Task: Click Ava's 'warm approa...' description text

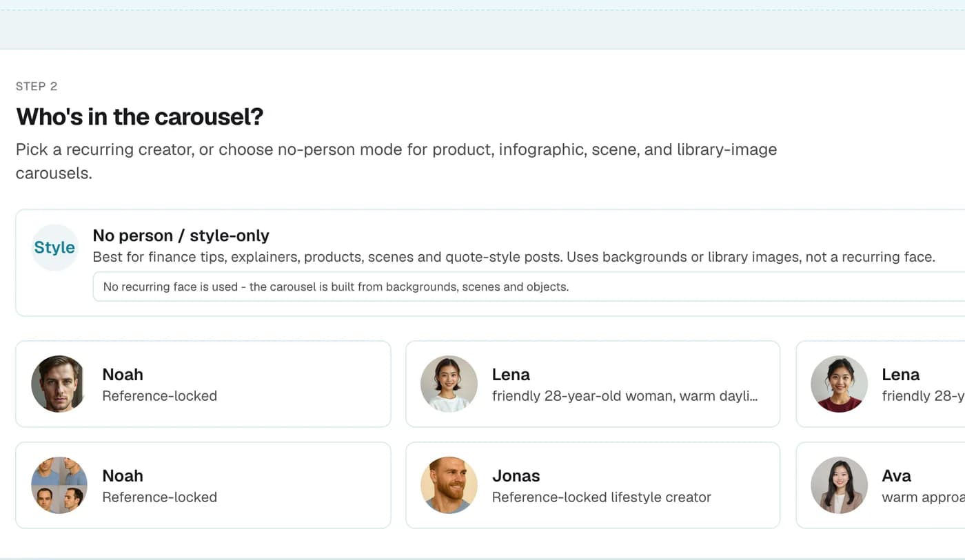Action: coord(923,497)
